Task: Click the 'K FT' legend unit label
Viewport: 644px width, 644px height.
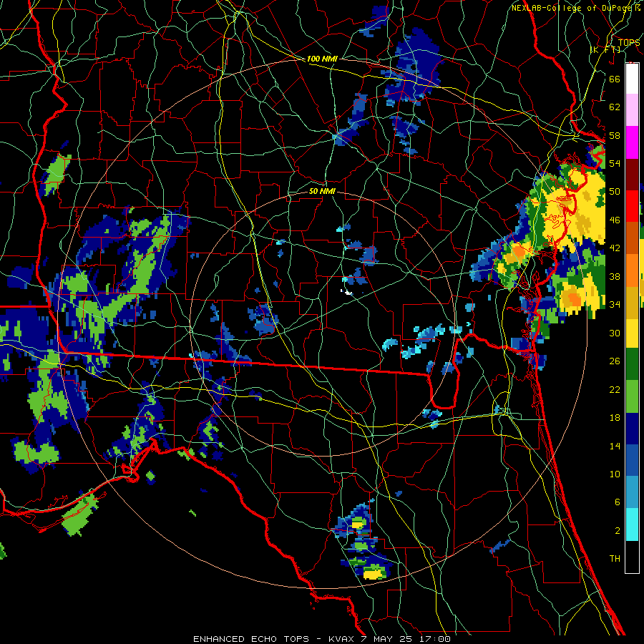Action: (x=605, y=49)
